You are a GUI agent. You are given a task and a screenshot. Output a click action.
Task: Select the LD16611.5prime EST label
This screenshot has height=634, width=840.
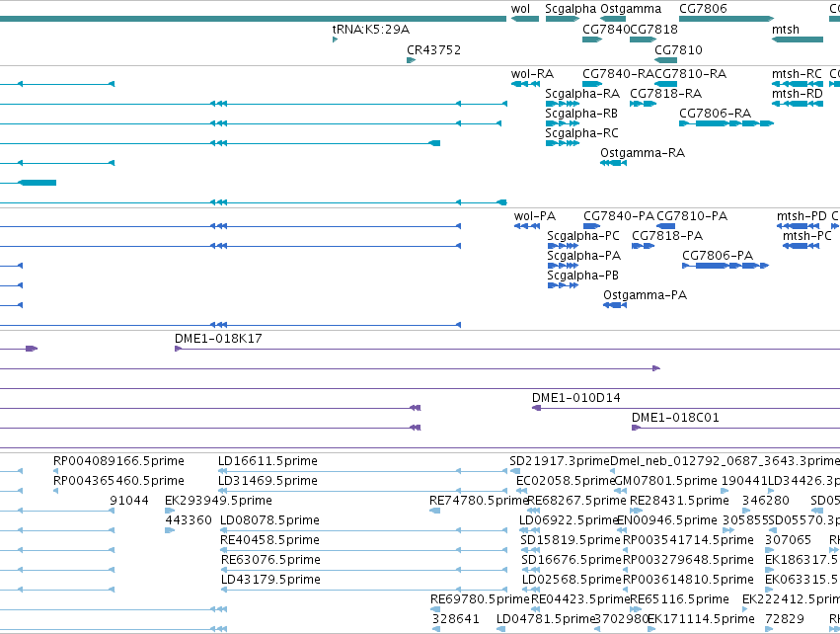[x=267, y=461]
